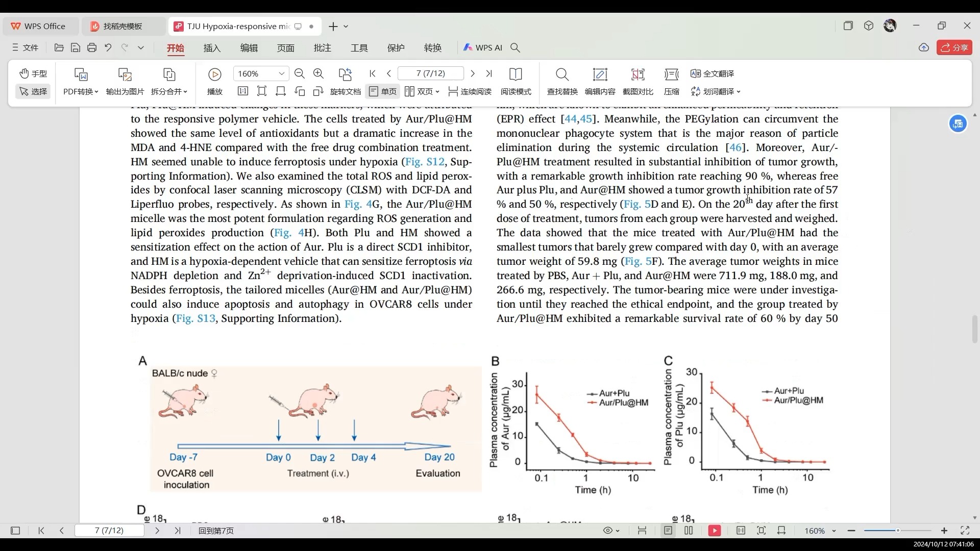The image size is (980, 551).
Task: Fit page width in toolbar
Action: (x=281, y=91)
